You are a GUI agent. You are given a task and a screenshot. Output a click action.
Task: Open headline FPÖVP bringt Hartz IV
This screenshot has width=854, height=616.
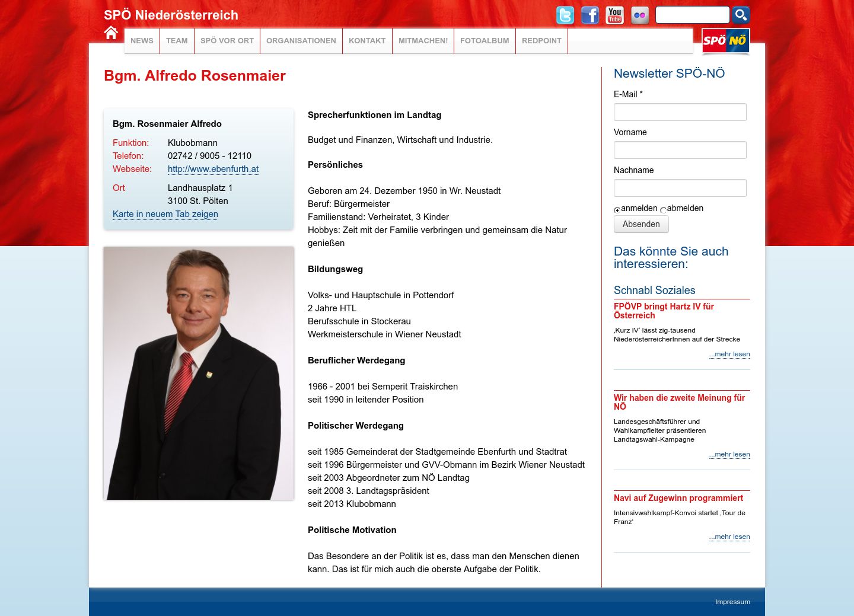pos(664,311)
